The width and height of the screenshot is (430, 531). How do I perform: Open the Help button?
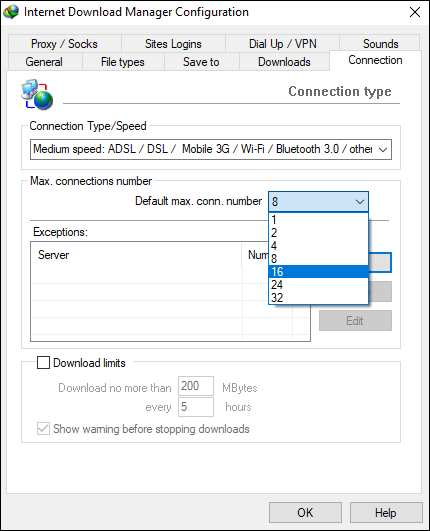click(x=386, y=512)
